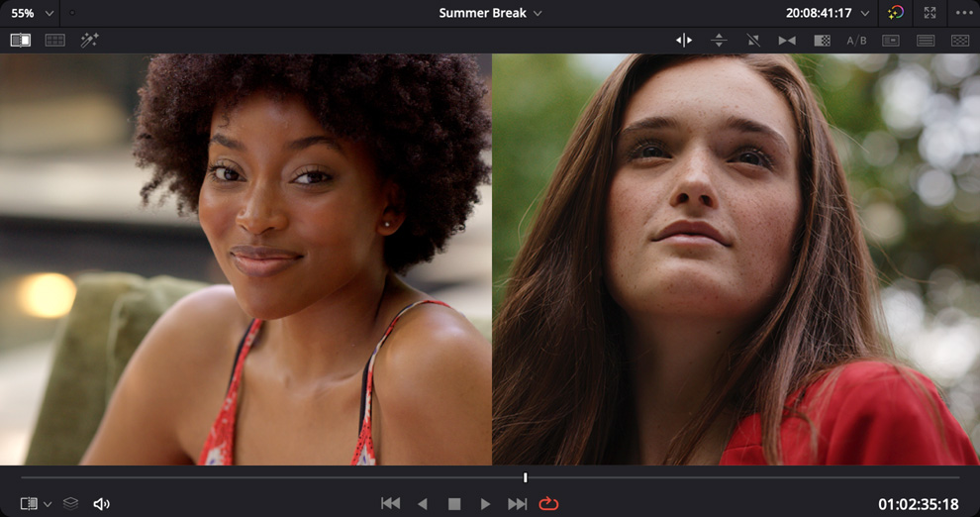Open the timecode display options dropdown
This screenshot has height=517, width=980.
pyautogui.click(x=865, y=14)
